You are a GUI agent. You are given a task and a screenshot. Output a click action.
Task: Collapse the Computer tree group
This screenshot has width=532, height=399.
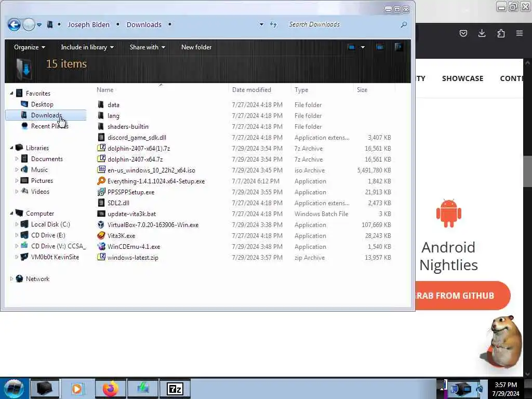tap(11, 213)
